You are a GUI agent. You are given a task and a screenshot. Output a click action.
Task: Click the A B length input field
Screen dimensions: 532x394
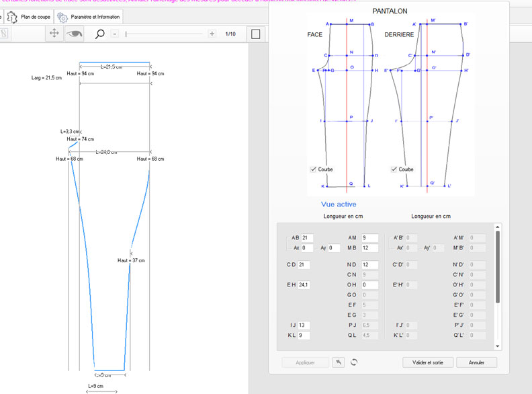pyautogui.click(x=308, y=238)
